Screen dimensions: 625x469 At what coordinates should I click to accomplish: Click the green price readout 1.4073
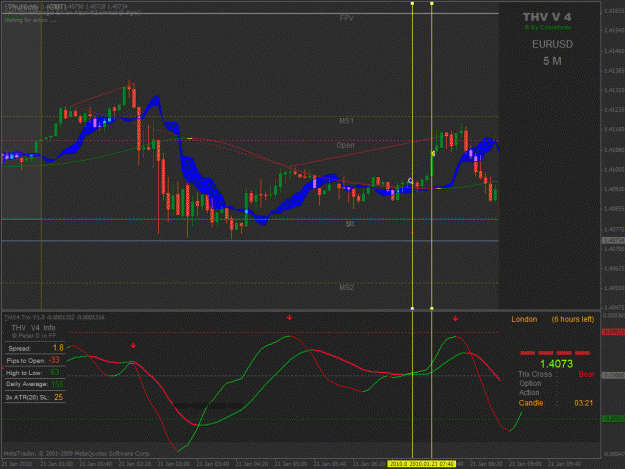click(x=556, y=363)
